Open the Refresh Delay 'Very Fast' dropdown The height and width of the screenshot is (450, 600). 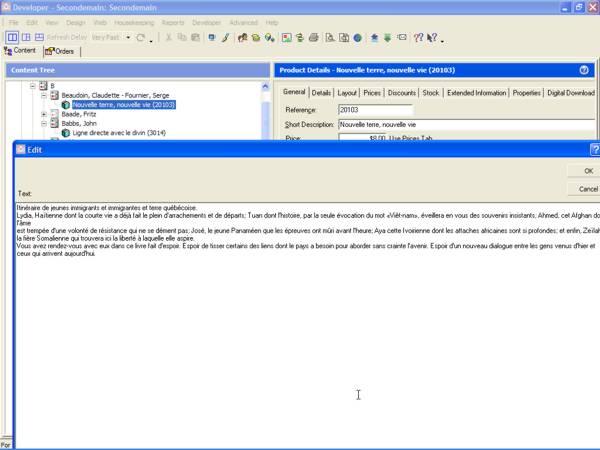coord(106,37)
